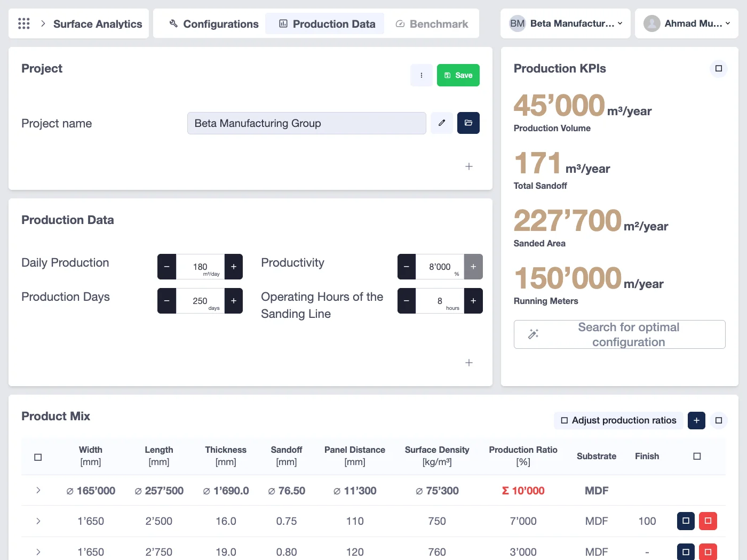This screenshot has width=747, height=560.
Task: Expand the summary row with MDF averages
Action: [38, 490]
